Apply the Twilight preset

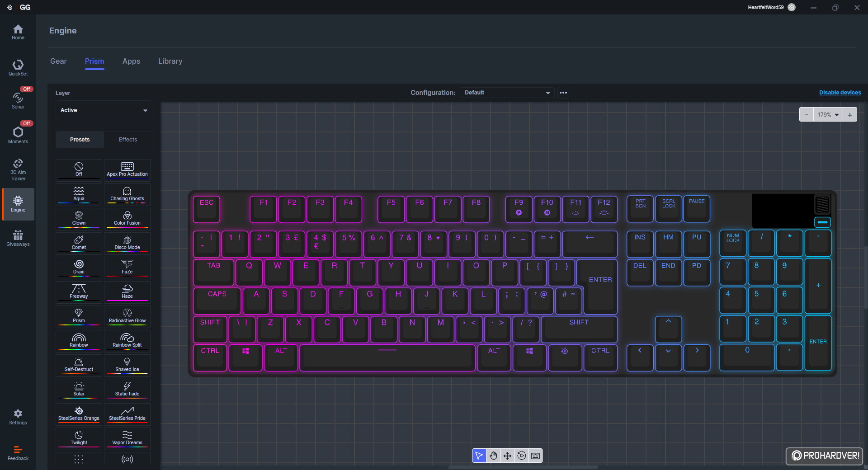coord(79,438)
